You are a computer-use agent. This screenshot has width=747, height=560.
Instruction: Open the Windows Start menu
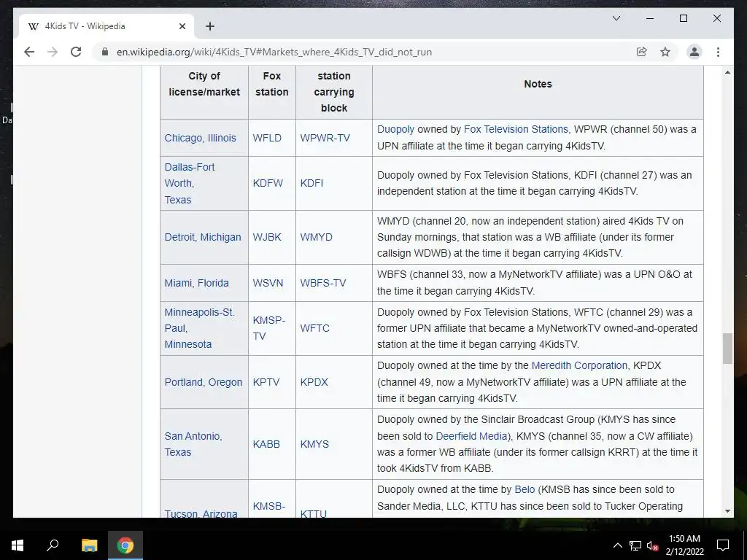[18, 545]
